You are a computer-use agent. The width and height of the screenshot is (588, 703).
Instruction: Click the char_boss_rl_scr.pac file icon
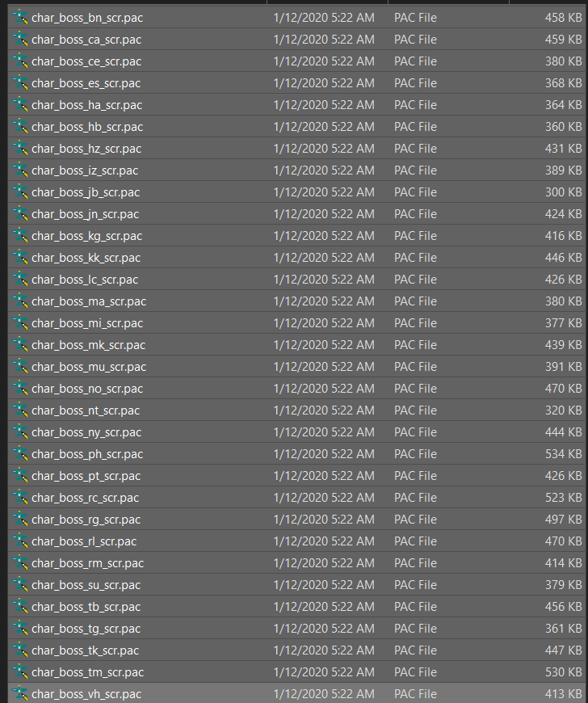click(20, 541)
